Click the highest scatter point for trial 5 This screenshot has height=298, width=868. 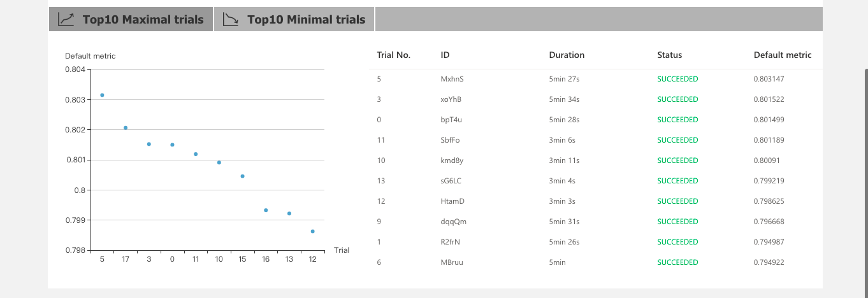102,95
